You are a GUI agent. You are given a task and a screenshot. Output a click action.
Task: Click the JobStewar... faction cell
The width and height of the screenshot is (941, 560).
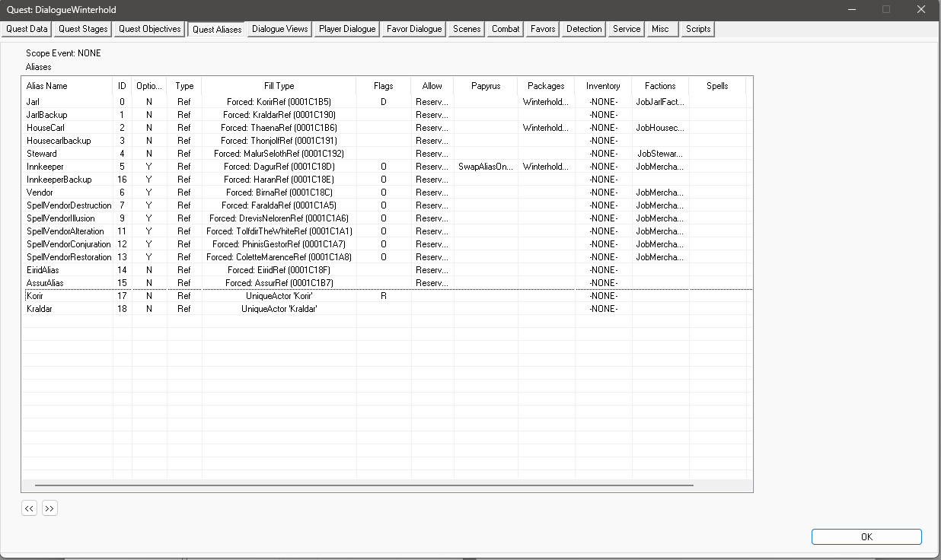pos(660,154)
